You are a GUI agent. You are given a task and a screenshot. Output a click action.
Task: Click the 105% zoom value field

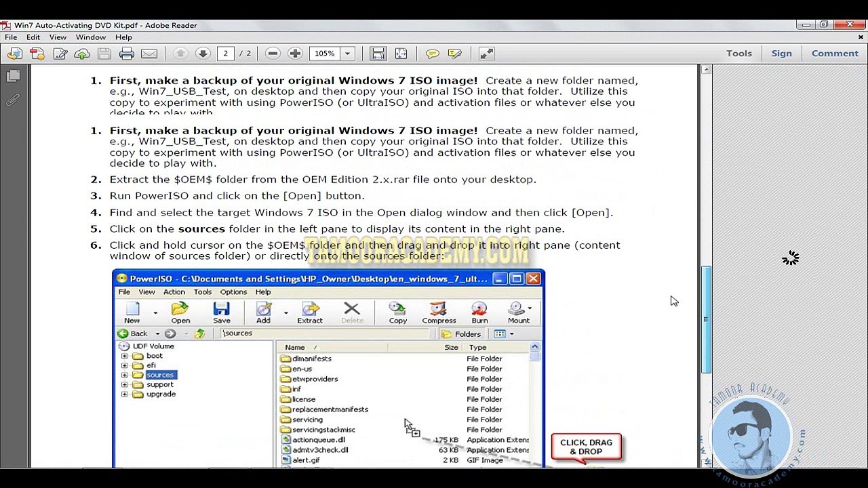coord(325,54)
